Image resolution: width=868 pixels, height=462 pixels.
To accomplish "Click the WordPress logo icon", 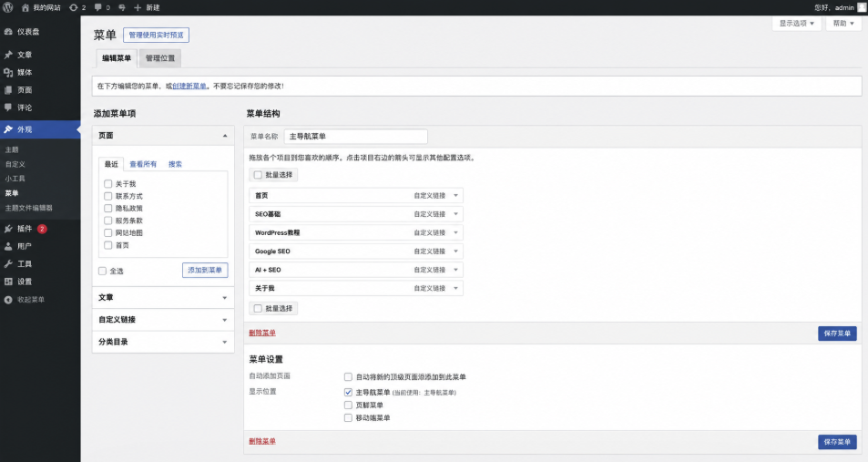I will pyautogui.click(x=8, y=8).
